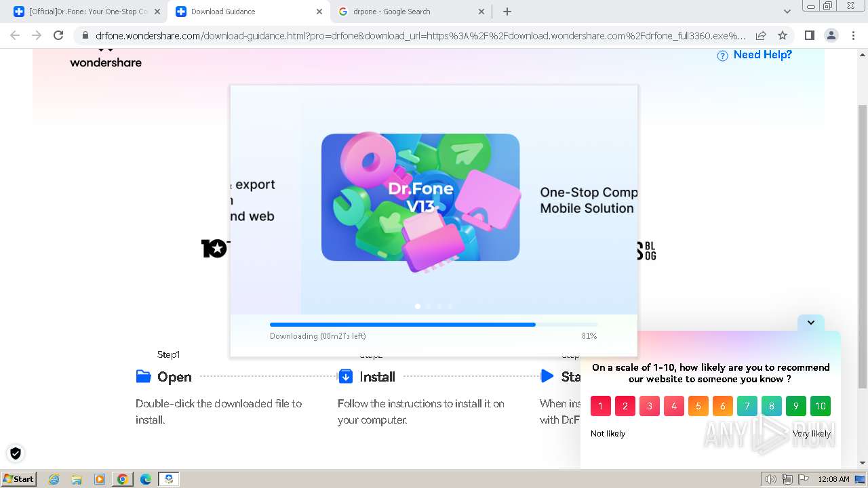Click the Dr.Fone installer taskbar icon

[x=169, y=479]
